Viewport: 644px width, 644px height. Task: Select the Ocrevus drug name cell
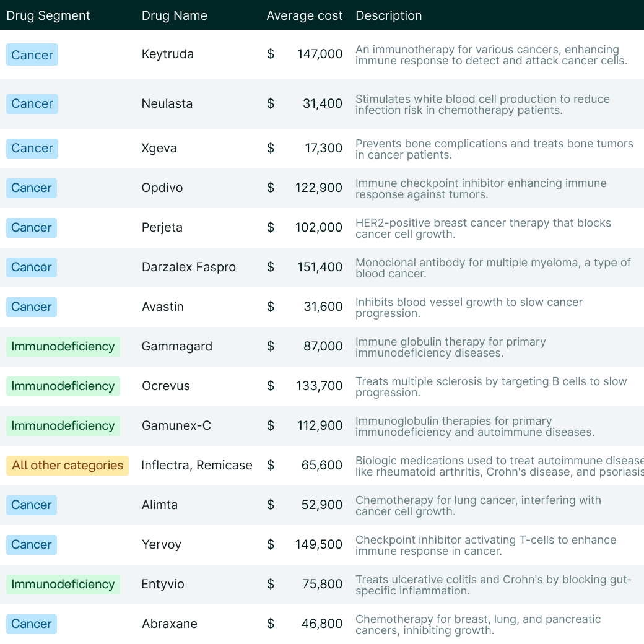(x=166, y=386)
